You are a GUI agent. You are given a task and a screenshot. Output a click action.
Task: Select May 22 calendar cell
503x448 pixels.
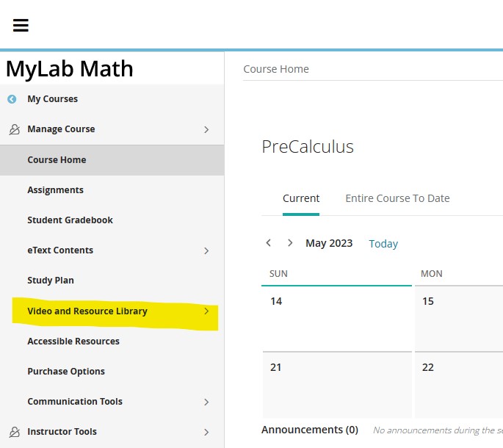tap(459, 385)
